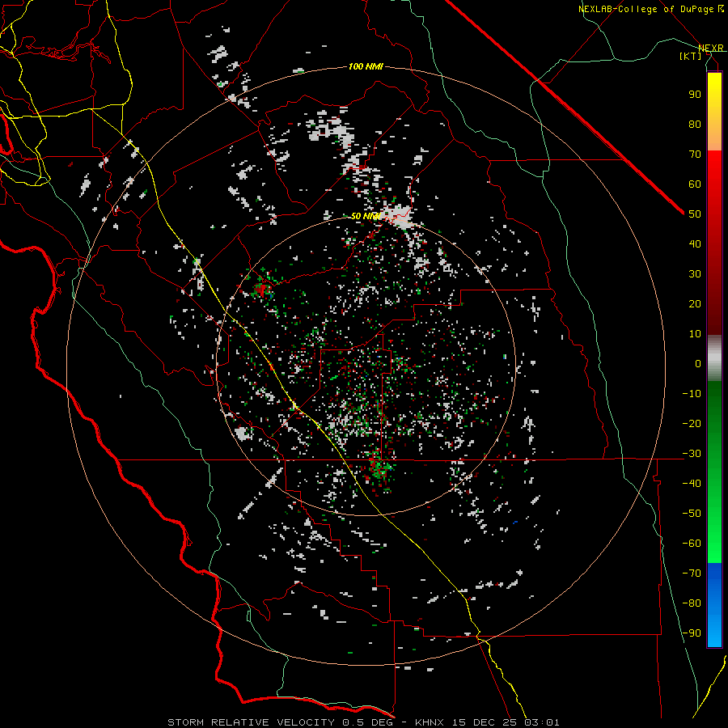Select the -90 value on velocity scale
The width and height of the screenshot is (728, 728).
(692, 633)
